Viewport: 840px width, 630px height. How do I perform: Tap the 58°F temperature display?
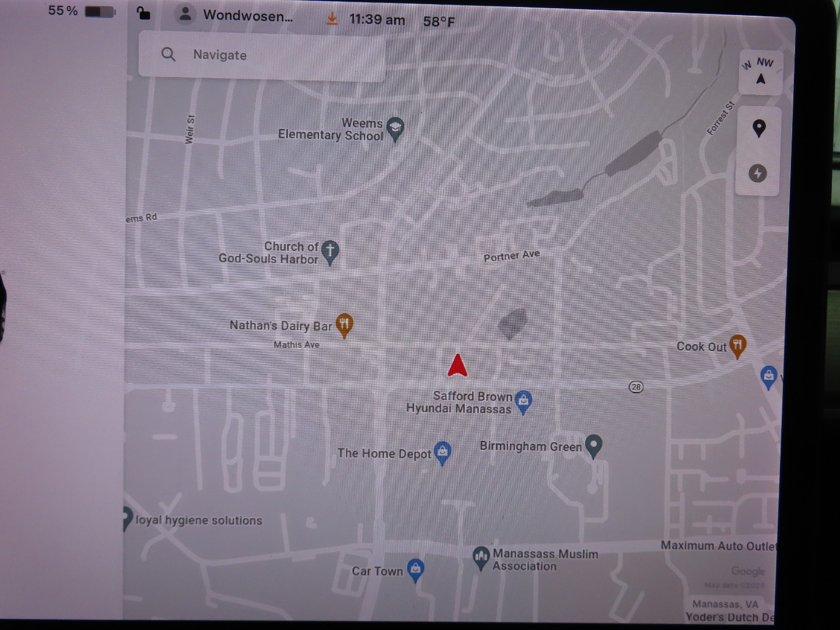pos(439,22)
